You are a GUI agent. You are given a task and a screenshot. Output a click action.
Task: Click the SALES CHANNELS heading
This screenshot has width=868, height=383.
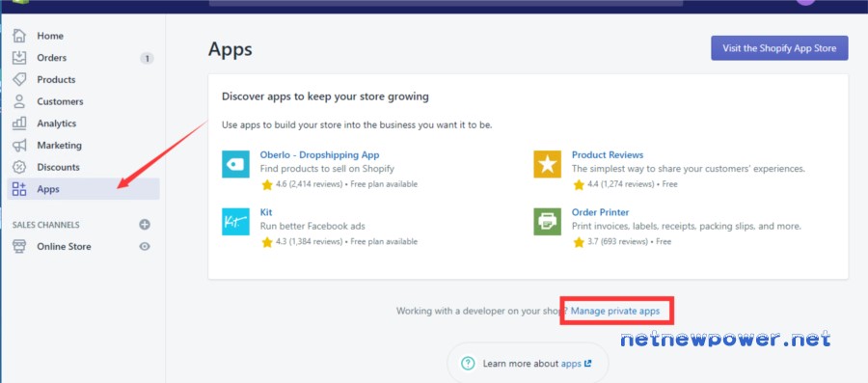[x=46, y=225]
